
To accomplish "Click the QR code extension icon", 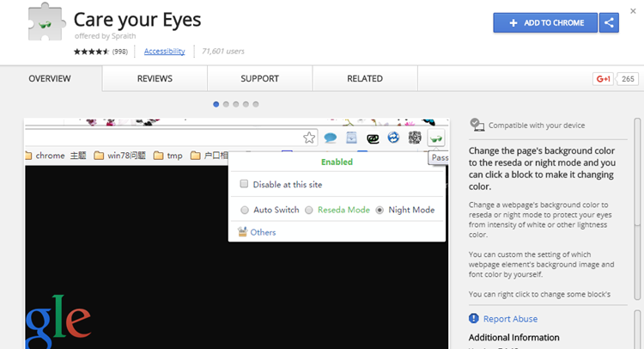I will (415, 138).
